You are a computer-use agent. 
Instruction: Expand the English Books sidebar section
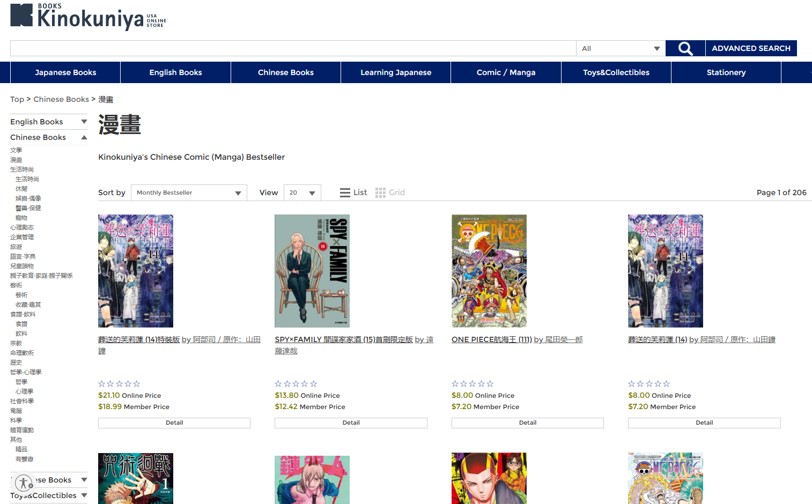click(x=48, y=122)
